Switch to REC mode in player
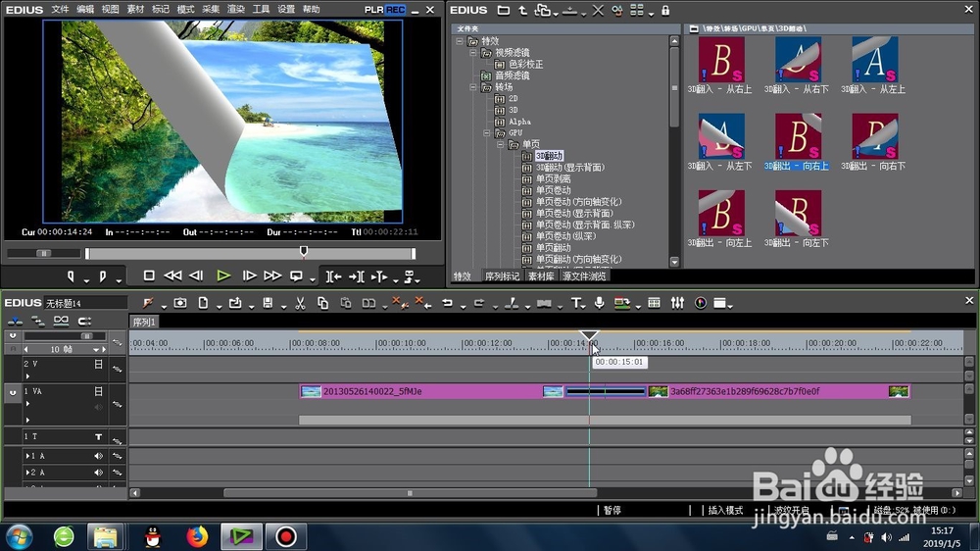This screenshot has height=551, width=980. (396, 10)
